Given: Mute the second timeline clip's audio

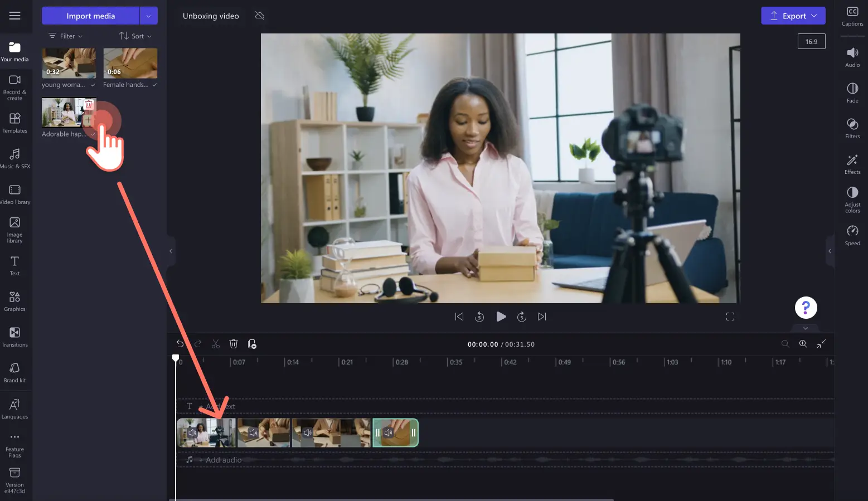Looking at the screenshot, I should [x=253, y=432].
